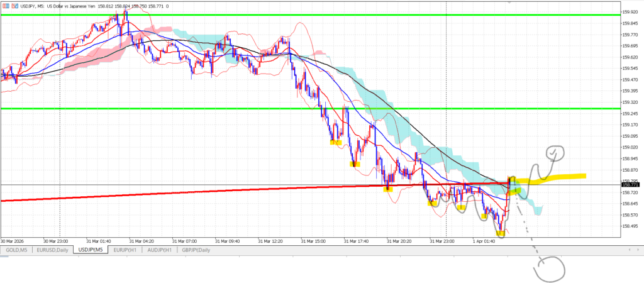Click the 31 Mar 23:00 time axis label
The height and width of the screenshot is (283, 644).
point(442,240)
